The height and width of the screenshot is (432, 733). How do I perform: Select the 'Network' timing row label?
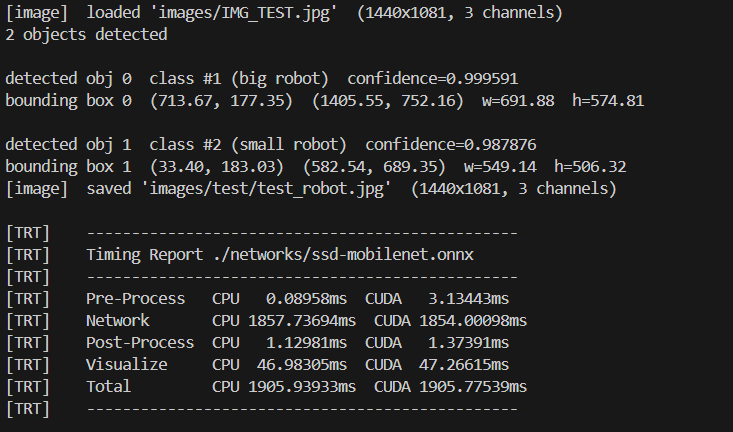pyautogui.click(x=118, y=320)
